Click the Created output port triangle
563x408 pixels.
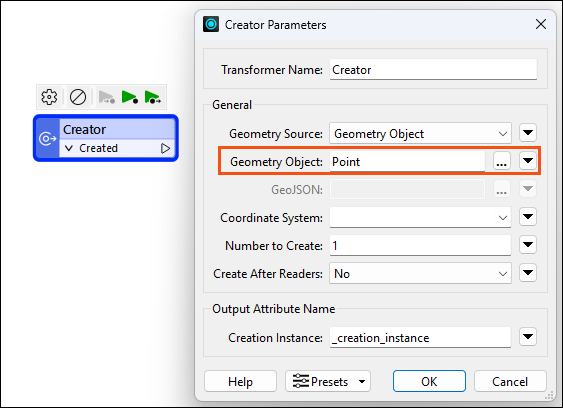click(165, 148)
